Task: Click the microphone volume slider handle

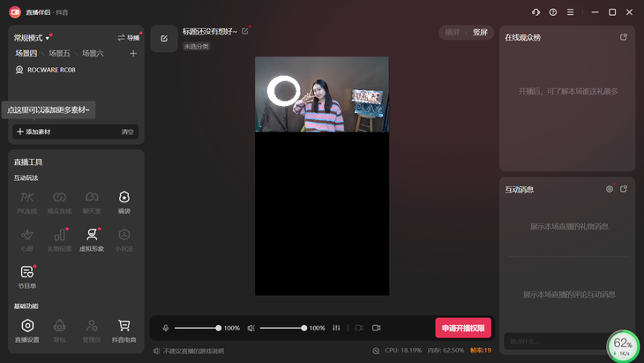Action: click(219, 328)
